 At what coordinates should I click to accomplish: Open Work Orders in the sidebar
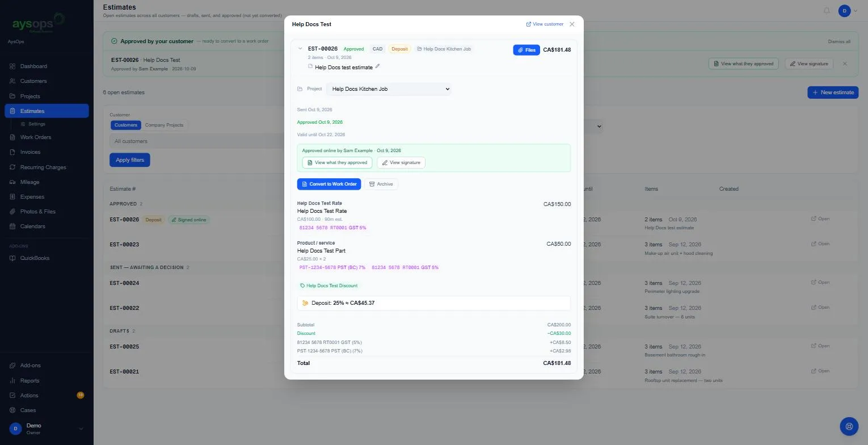pyautogui.click(x=47, y=137)
